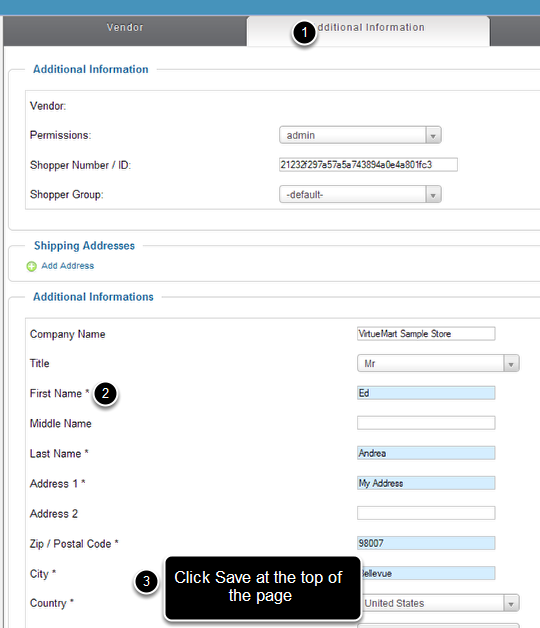
Task: Click the City field showing Bellevue
Action: (x=427, y=573)
